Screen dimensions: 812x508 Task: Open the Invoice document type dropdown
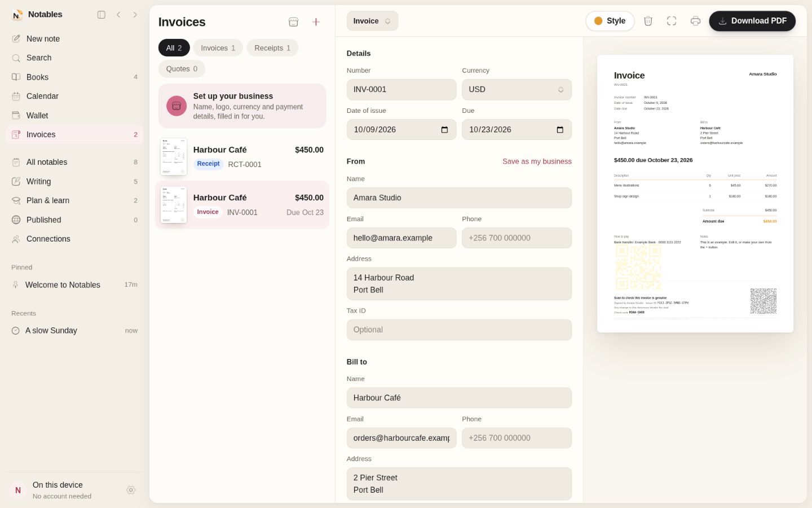click(x=372, y=21)
